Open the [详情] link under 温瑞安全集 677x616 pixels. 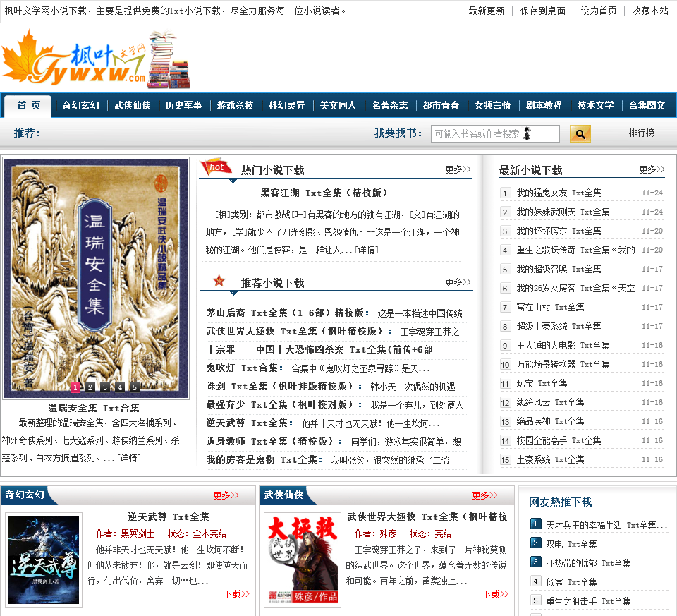[x=128, y=458]
